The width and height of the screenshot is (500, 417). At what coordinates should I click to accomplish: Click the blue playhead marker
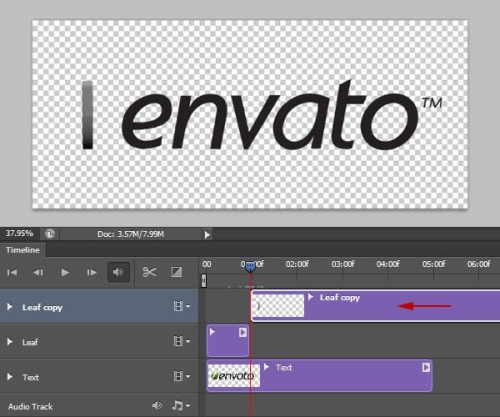tap(250, 266)
